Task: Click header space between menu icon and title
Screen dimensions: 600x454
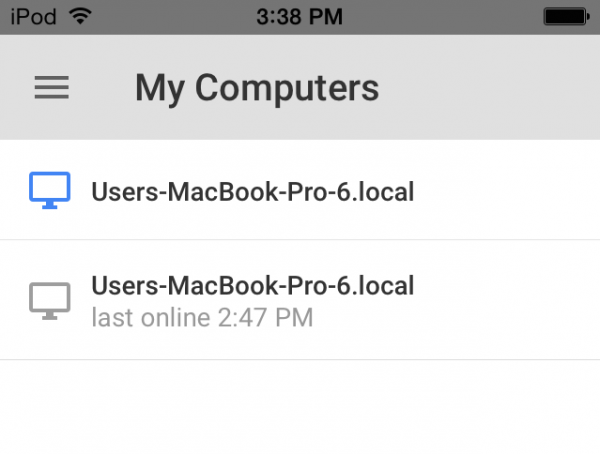Action: tap(102, 88)
